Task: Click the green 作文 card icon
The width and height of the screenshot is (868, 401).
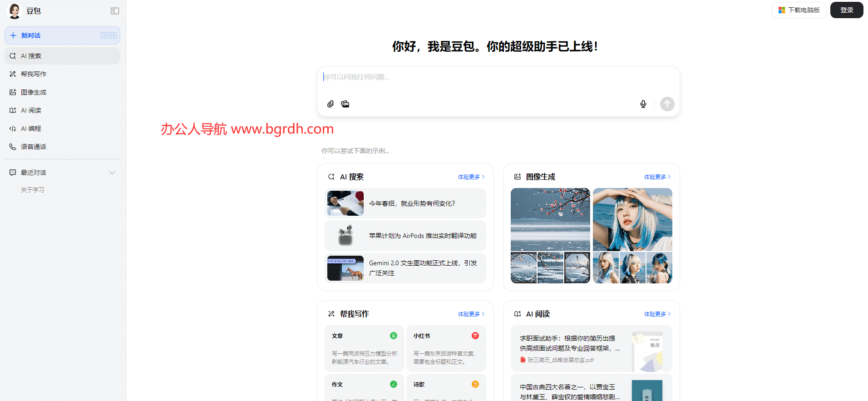Action: pyautogui.click(x=394, y=384)
